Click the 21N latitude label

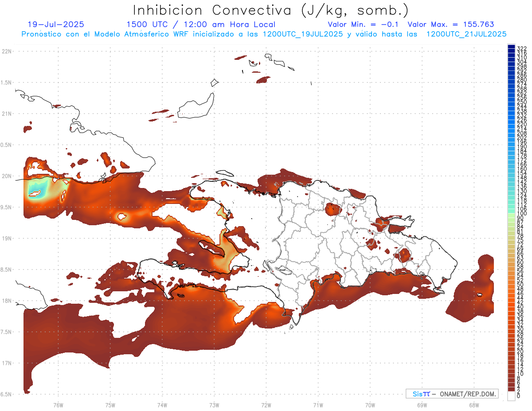6,114
